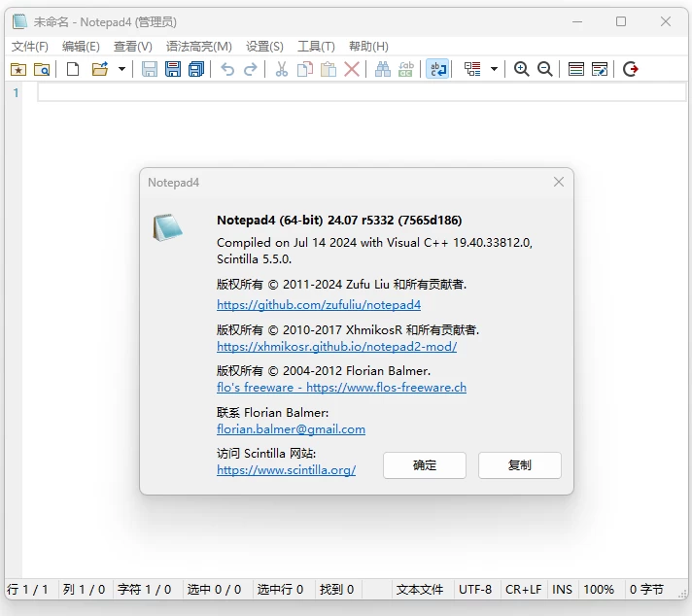Click the Add to Favorites toolbar icon
The image size is (692, 616).
pos(17,69)
